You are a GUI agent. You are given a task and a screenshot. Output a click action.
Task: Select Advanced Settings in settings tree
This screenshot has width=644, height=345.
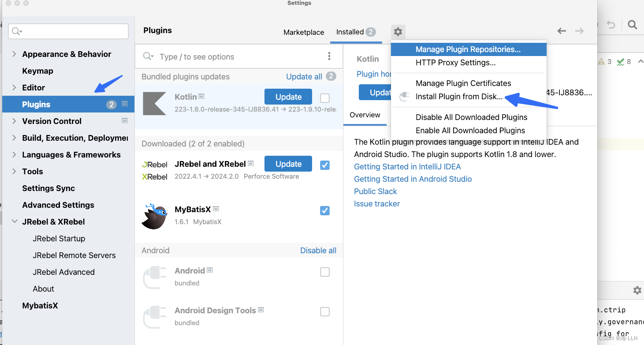pyautogui.click(x=58, y=205)
